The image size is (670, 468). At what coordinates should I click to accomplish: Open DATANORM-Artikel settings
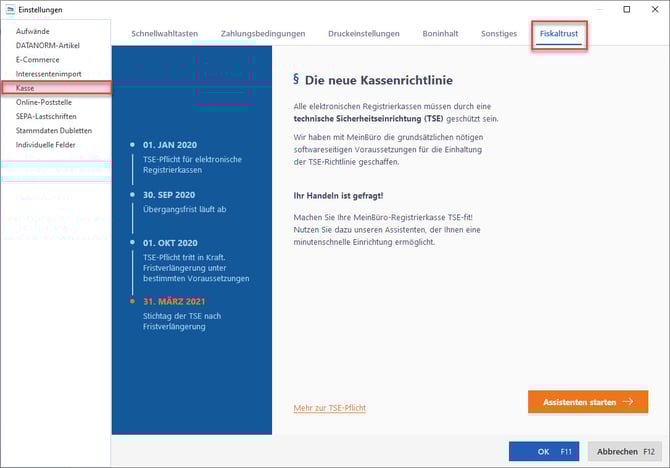pos(49,46)
